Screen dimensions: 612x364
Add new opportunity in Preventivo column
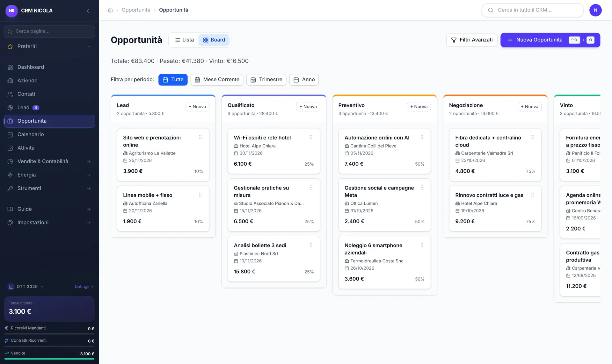pos(419,107)
